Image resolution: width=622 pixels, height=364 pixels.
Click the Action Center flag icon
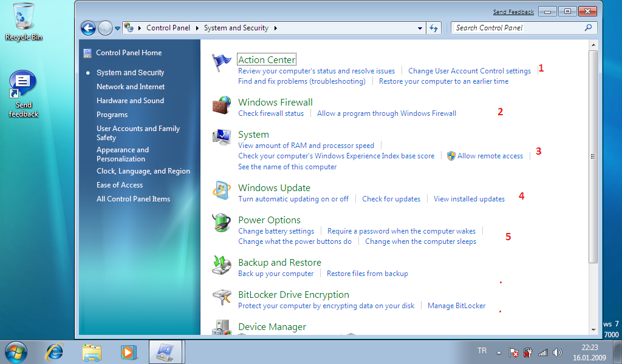click(x=221, y=62)
